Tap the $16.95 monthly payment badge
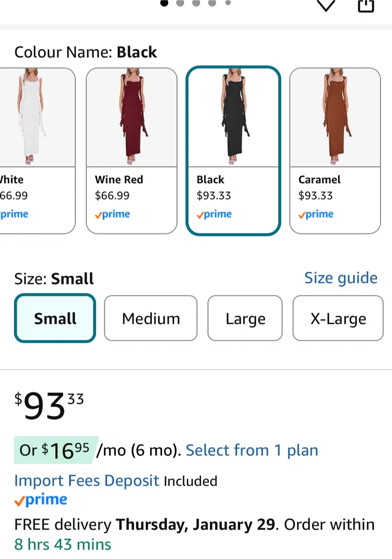Viewport: 392px width, 559px height. 56,450
